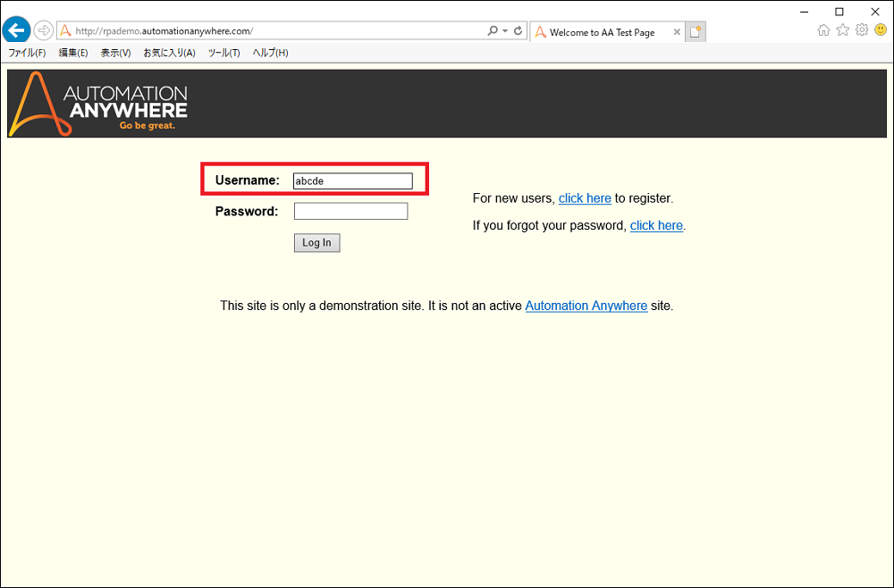Go to the home page icon
The image size is (894, 588).
pyautogui.click(x=822, y=29)
